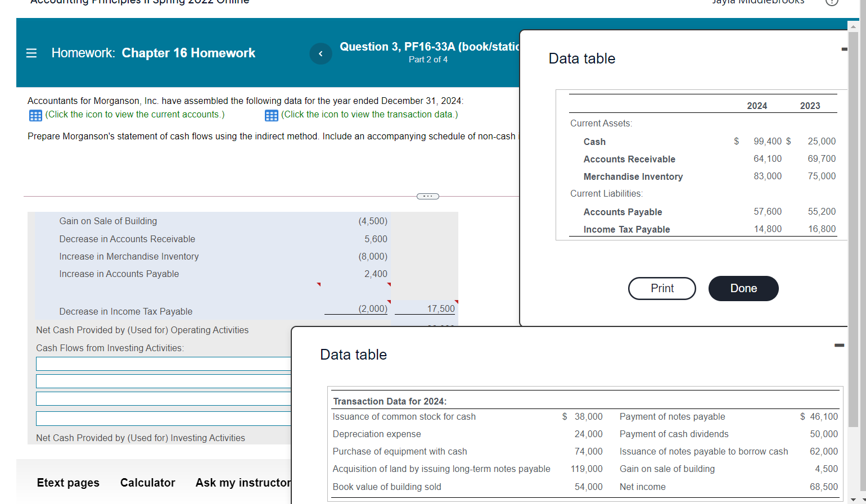Select the Decrease in Accounts Receivable label

tap(127, 239)
